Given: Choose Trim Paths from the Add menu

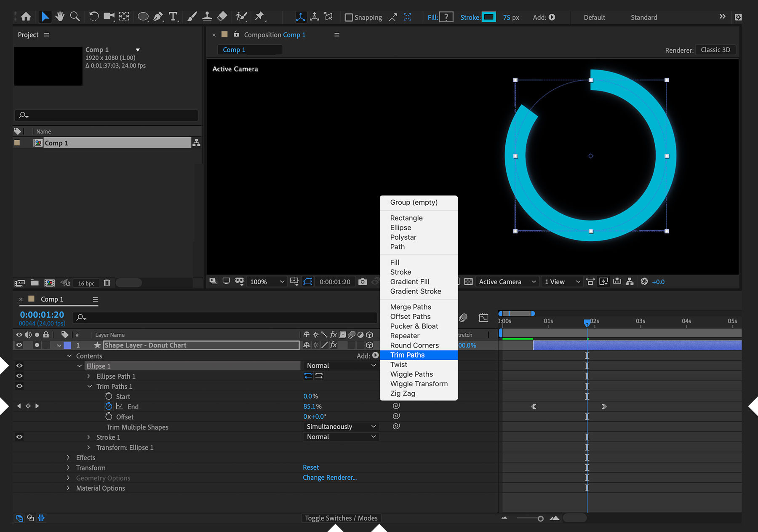Looking at the screenshot, I should click(x=407, y=355).
